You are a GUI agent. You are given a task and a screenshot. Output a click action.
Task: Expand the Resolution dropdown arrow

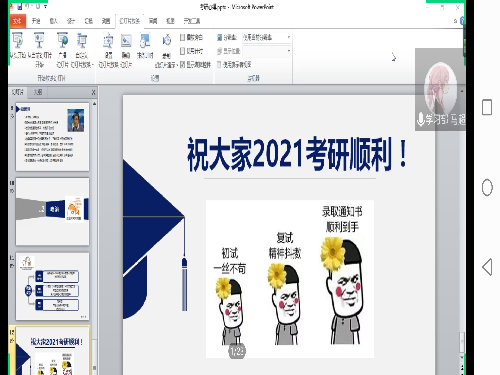click(x=289, y=37)
